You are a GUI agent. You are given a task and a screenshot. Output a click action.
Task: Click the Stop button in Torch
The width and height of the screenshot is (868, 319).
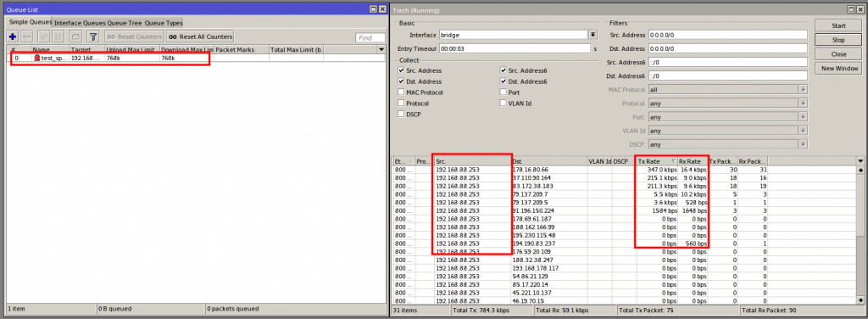838,40
